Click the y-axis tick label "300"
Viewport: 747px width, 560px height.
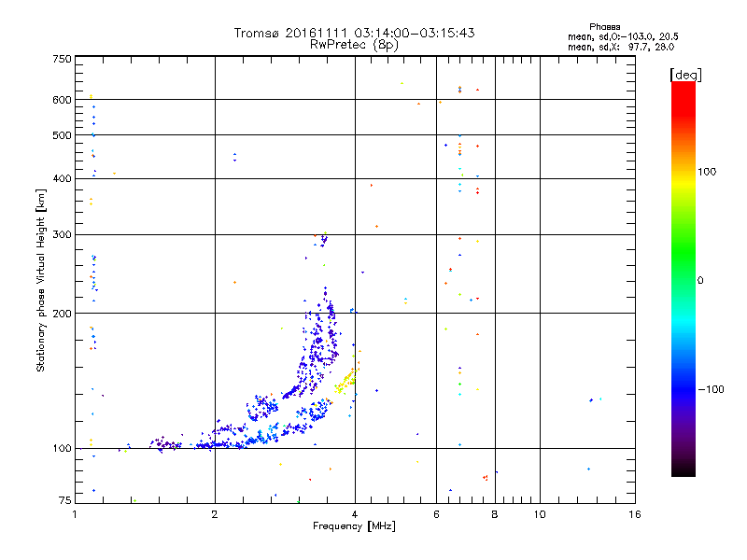pos(62,235)
